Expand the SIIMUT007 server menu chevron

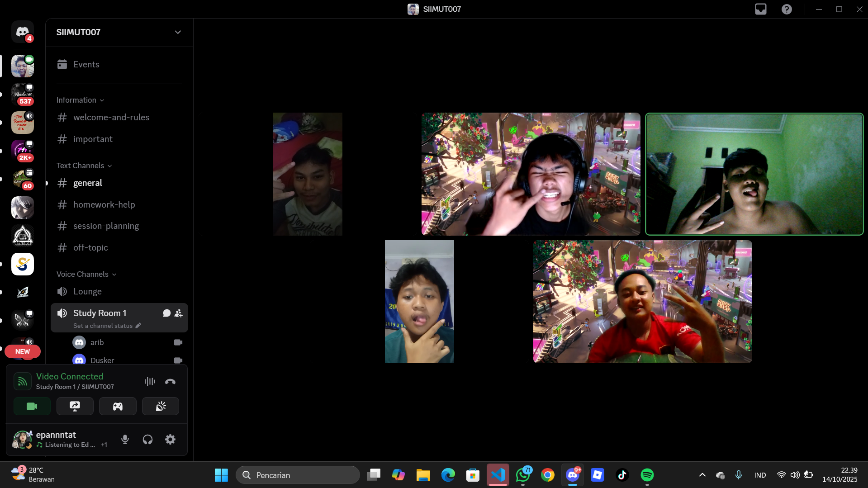click(x=178, y=32)
